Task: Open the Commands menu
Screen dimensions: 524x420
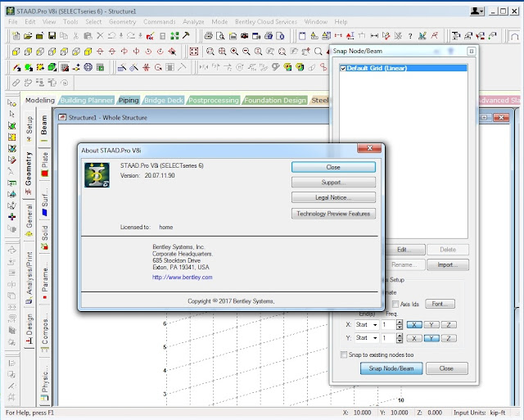Action: click(x=160, y=22)
